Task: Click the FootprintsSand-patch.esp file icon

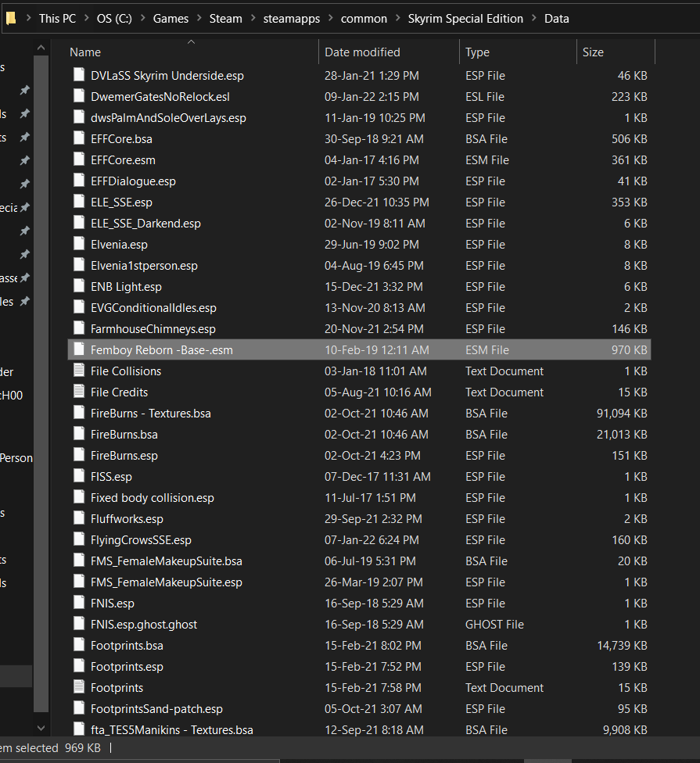Action: 79,708
